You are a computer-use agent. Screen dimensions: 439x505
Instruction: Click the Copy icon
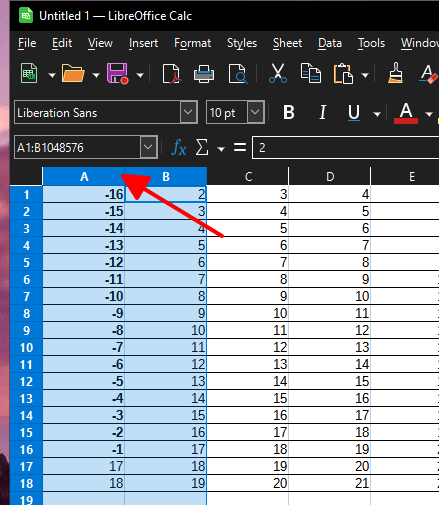(311, 74)
